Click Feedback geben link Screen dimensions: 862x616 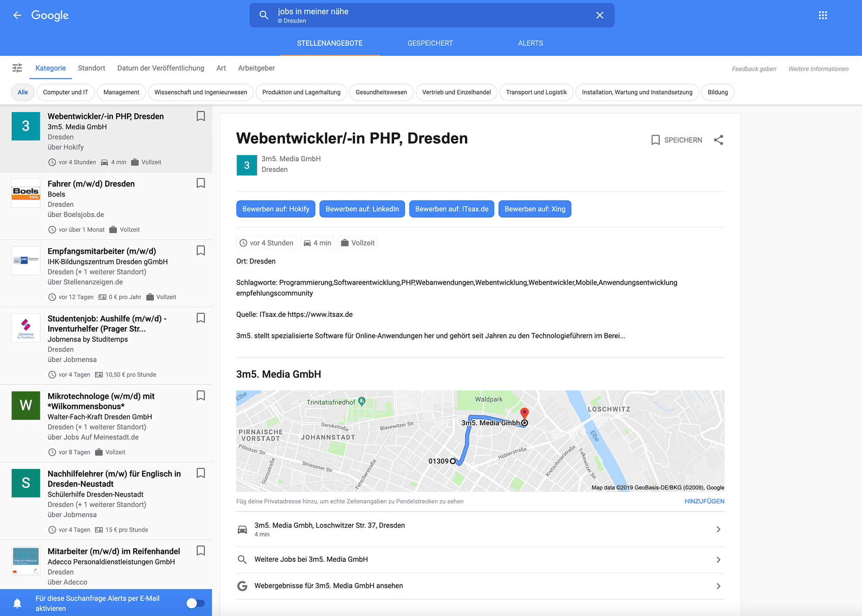click(754, 69)
